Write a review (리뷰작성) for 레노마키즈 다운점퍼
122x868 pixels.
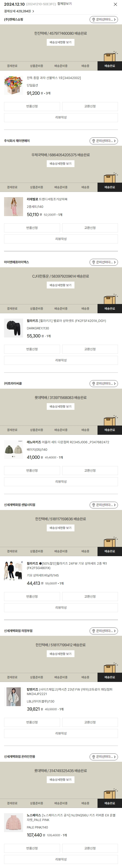point(61,482)
